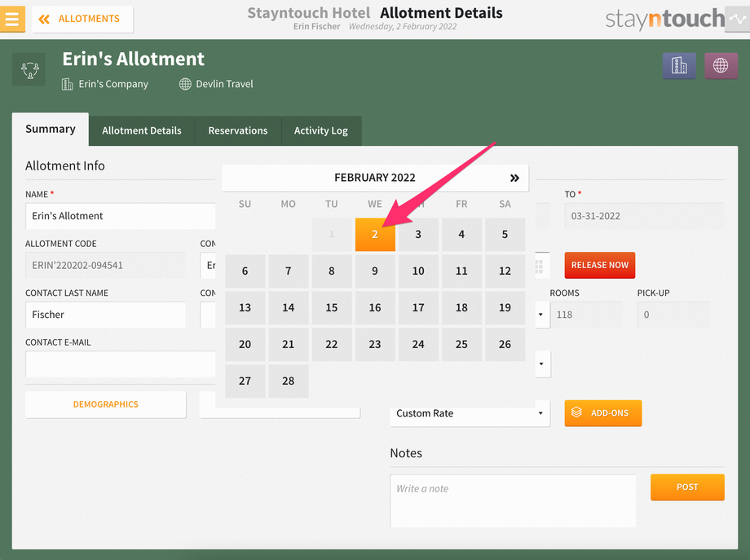
Task: Open the Reservations tab
Action: click(238, 130)
